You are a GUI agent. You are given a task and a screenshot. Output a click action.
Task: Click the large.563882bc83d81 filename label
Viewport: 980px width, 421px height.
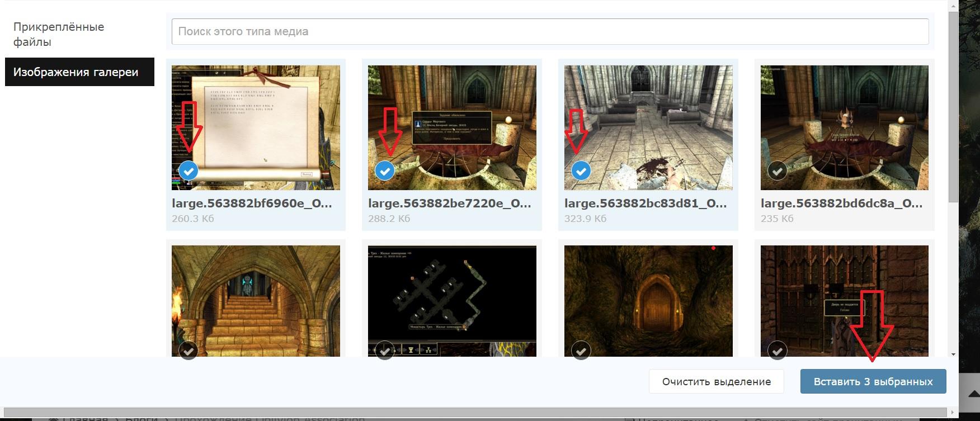[646, 204]
